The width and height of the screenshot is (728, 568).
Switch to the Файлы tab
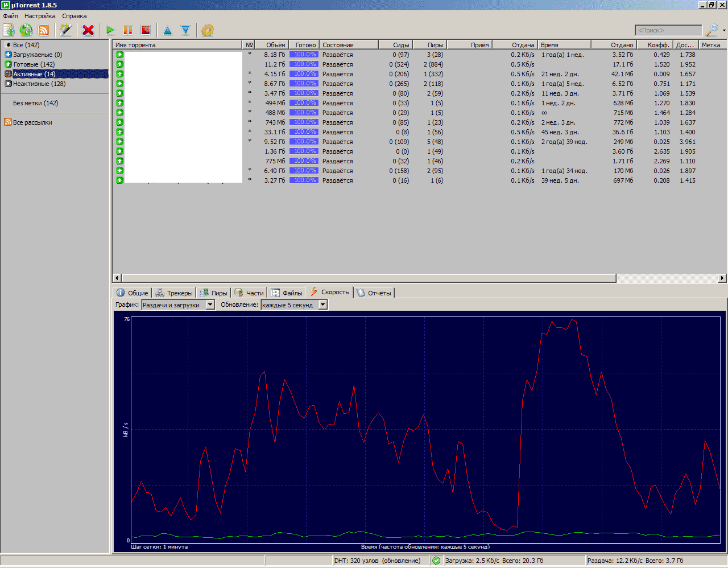pos(287,293)
